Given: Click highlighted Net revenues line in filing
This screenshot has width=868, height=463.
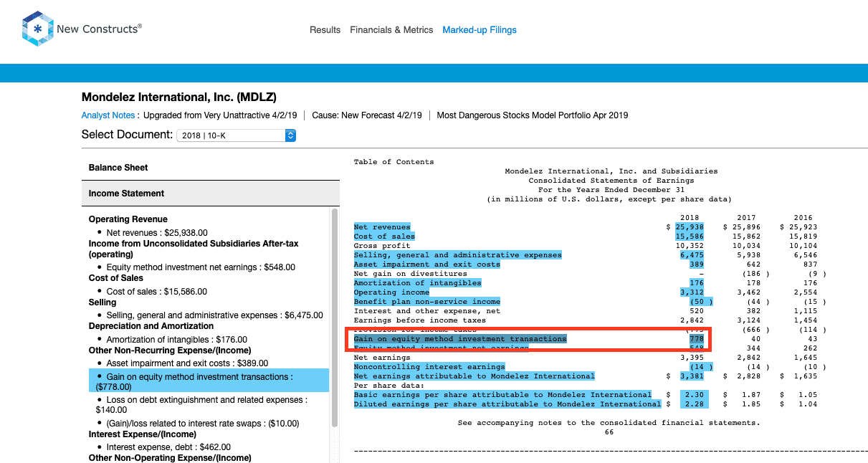Looking at the screenshot, I should pyautogui.click(x=382, y=227).
